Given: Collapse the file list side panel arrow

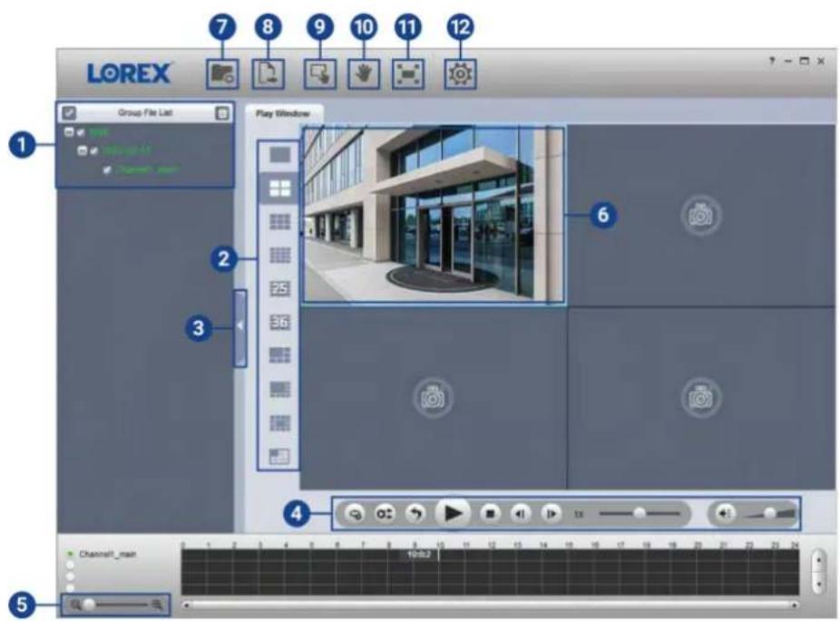Looking at the screenshot, I should pos(240,328).
